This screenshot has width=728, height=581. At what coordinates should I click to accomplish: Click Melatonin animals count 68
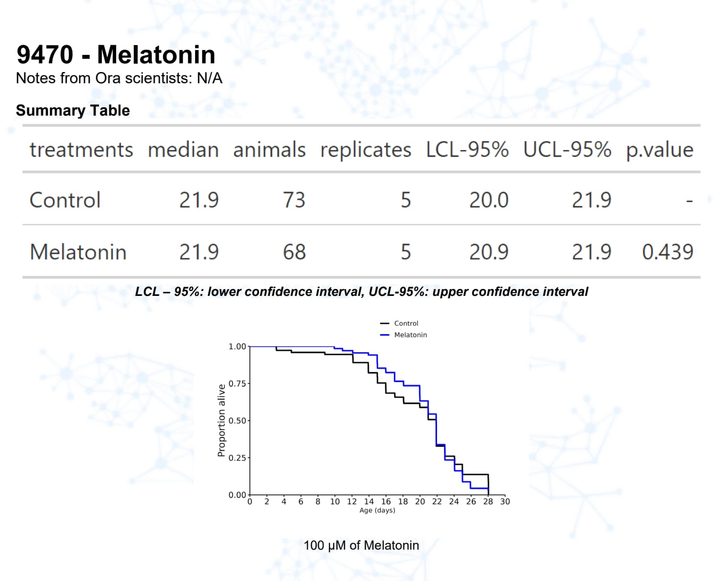(x=294, y=252)
